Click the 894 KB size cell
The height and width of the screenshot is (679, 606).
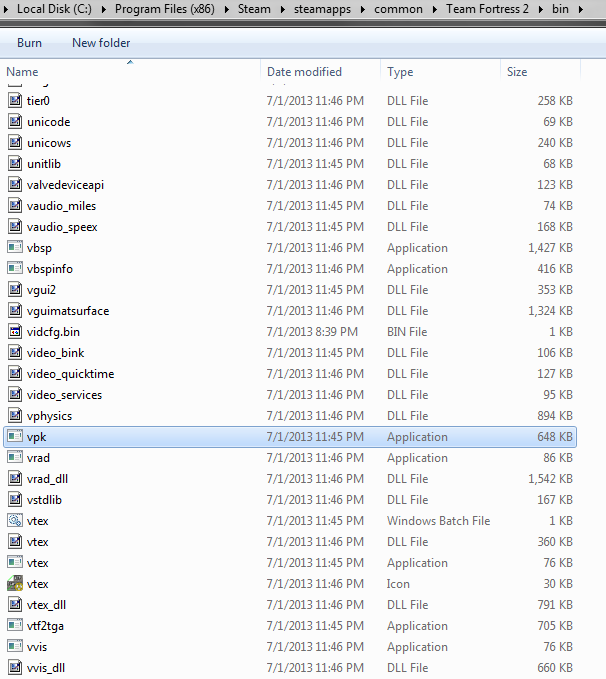click(x=555, y=416)
